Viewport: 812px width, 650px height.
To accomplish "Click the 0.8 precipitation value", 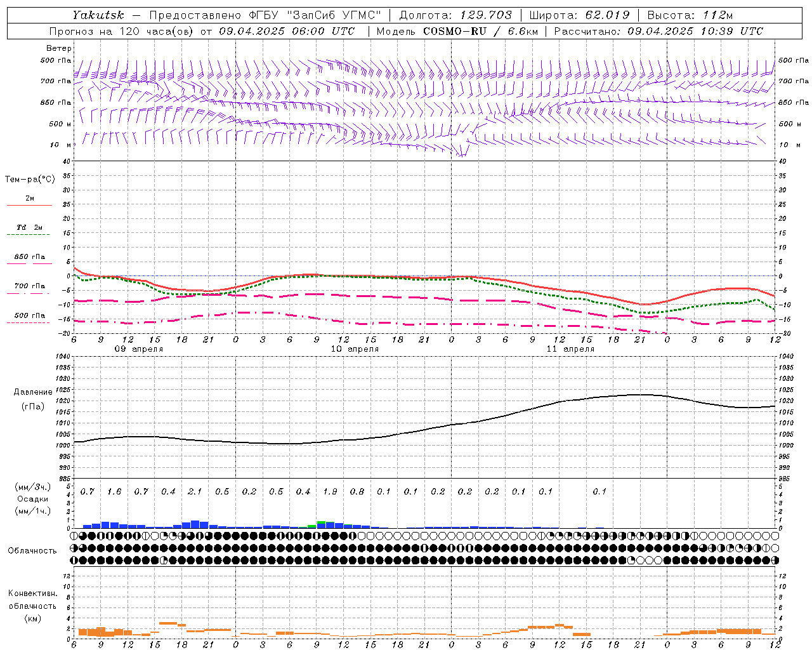I will tap(357, 492).
